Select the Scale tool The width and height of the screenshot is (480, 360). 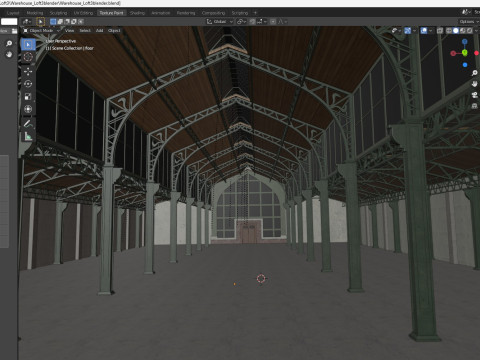pos(28,97)
